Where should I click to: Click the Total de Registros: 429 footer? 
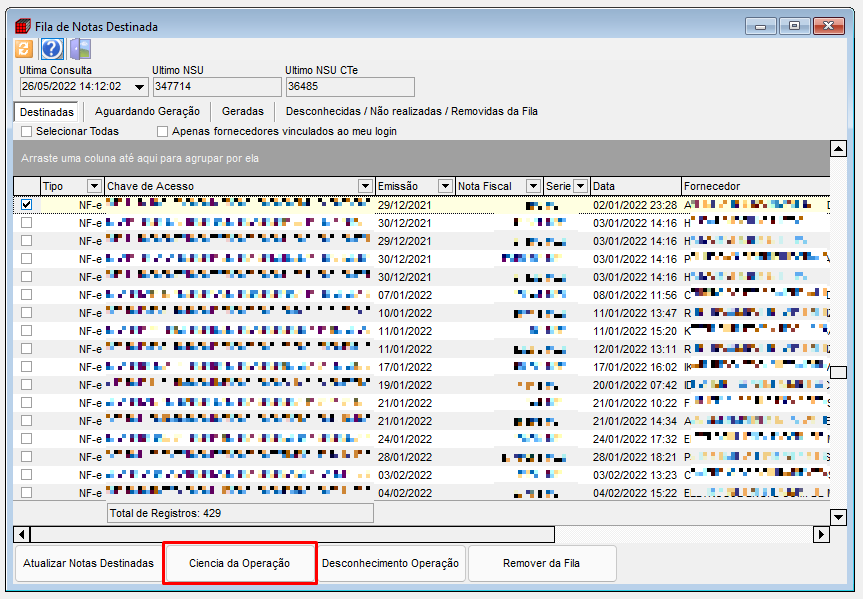[x=241, y=513]
